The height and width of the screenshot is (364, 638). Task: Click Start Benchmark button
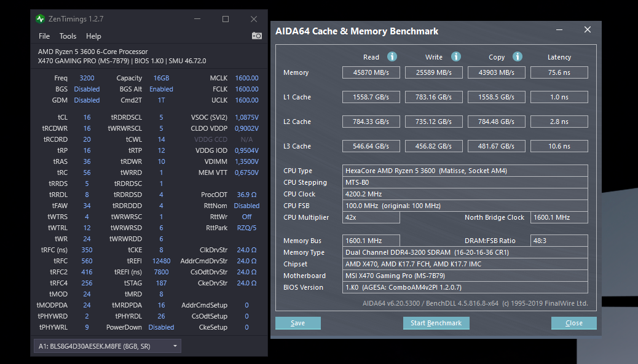[x=436, y=323]
